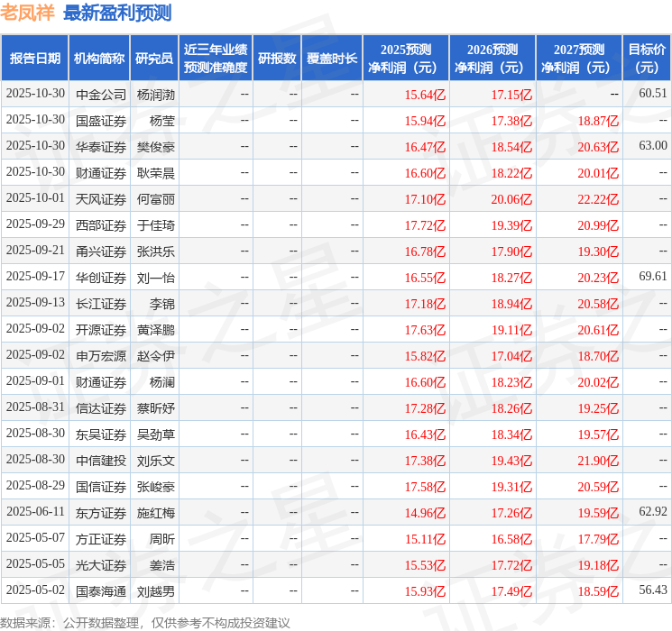Select the 中金公司 institution cell
Viewport: 672px width, 631px height.
click(x=101, y=95)
